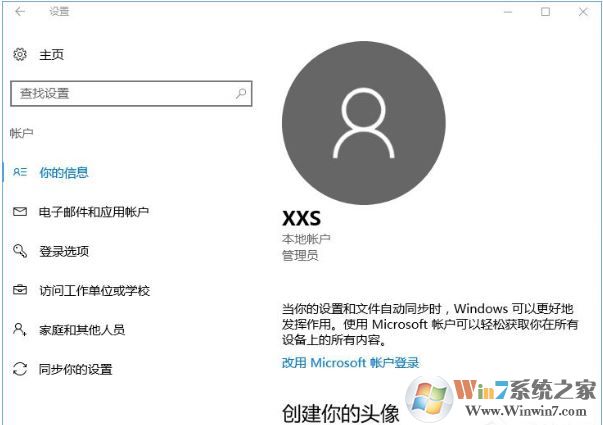Viewport: 603px width, 425px height.
Task: Click the briefcase work icon
Action: [x=20, y=290]
